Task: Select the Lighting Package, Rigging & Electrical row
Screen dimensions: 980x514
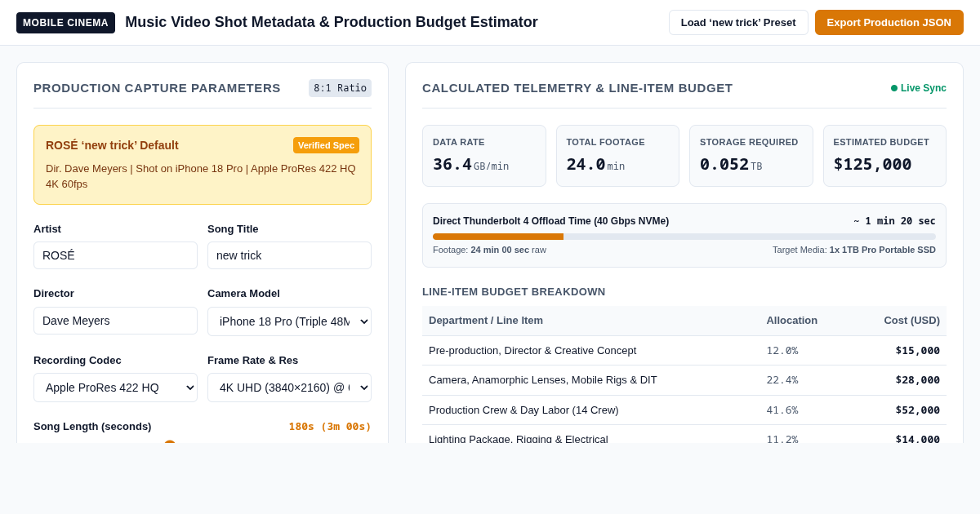Action: coord(684,435)
